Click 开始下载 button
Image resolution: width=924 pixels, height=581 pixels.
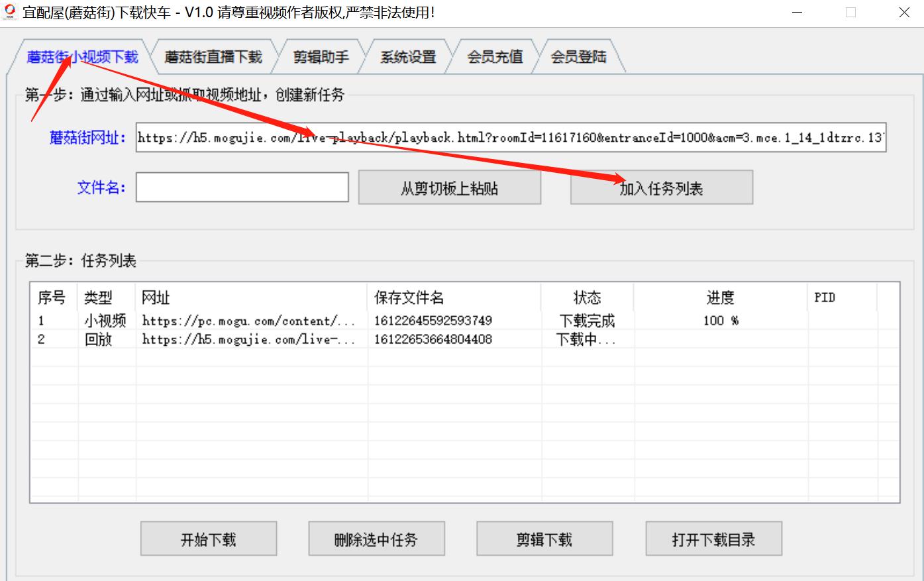[x=209, y=539]
